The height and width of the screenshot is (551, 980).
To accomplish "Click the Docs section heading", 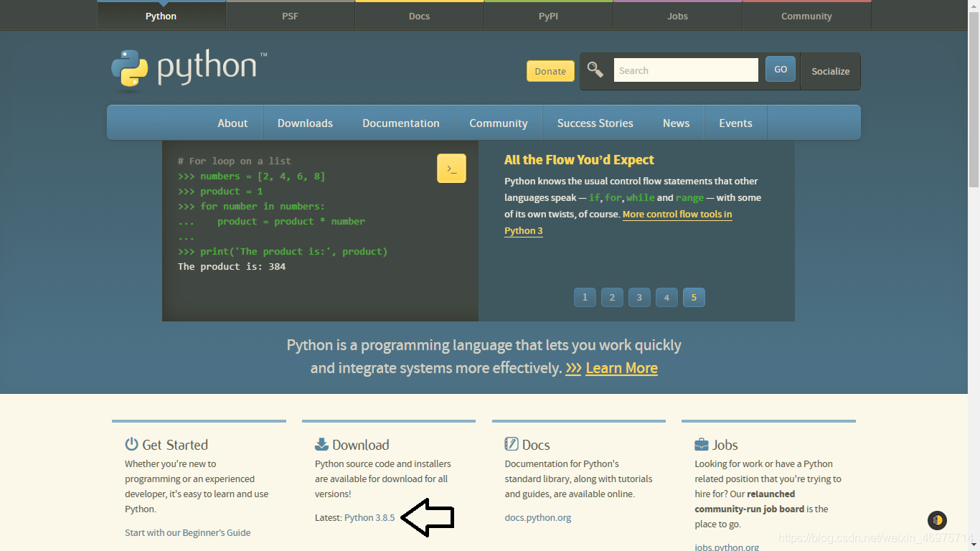I will (x=536, y=445).
